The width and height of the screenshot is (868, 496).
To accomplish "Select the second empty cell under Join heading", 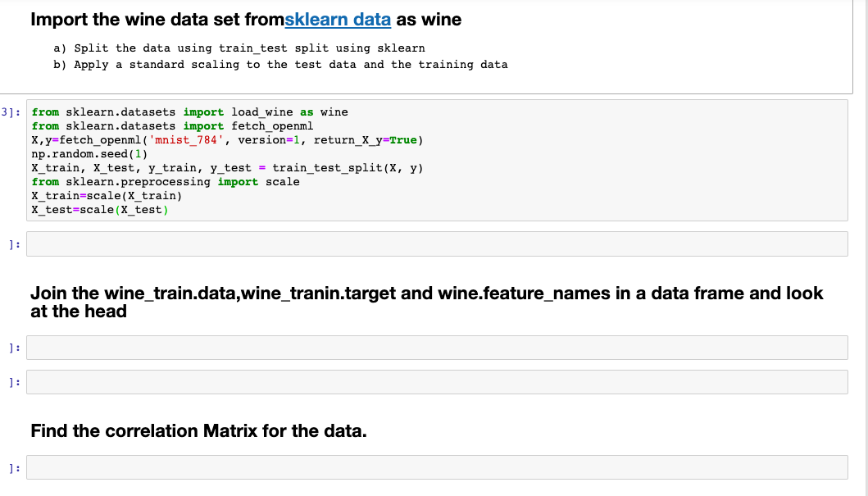I will pyautogui.click(x=437, y=382).
